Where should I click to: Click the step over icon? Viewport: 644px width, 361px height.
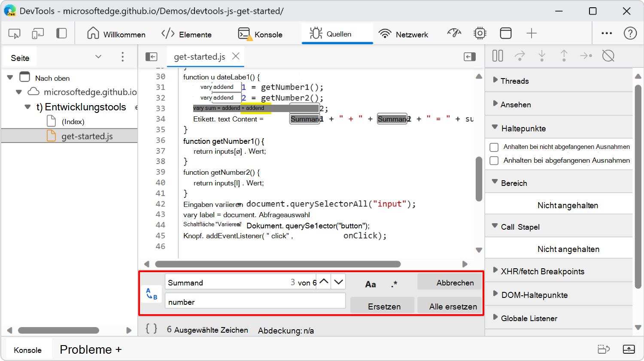pos(519,56)
